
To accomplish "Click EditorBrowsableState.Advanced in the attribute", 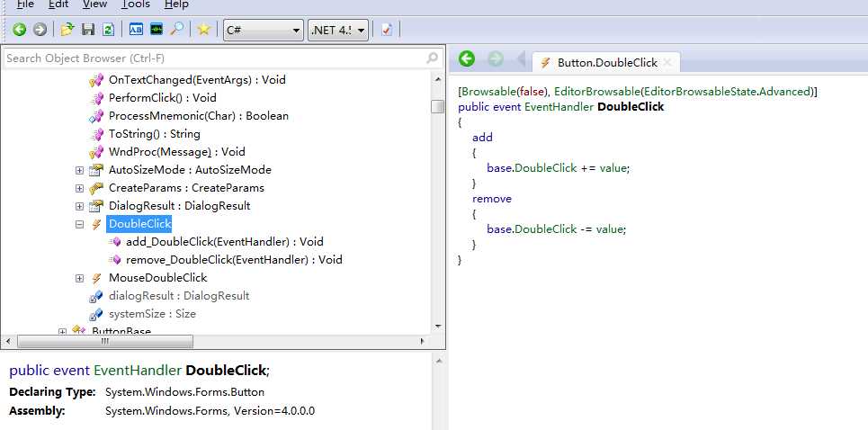I will click(x=727, y=92).
